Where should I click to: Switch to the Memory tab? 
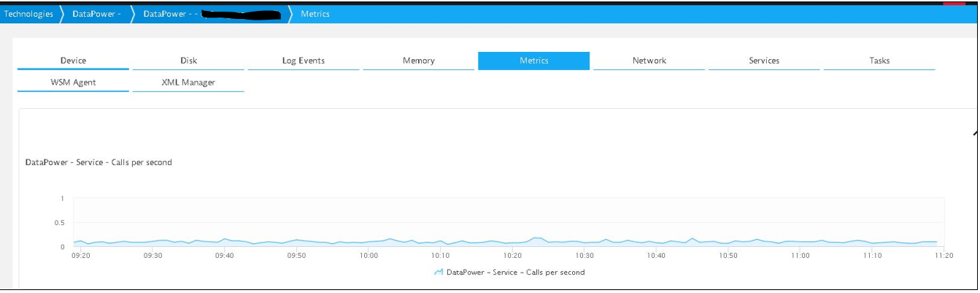[x=419, y=61]
